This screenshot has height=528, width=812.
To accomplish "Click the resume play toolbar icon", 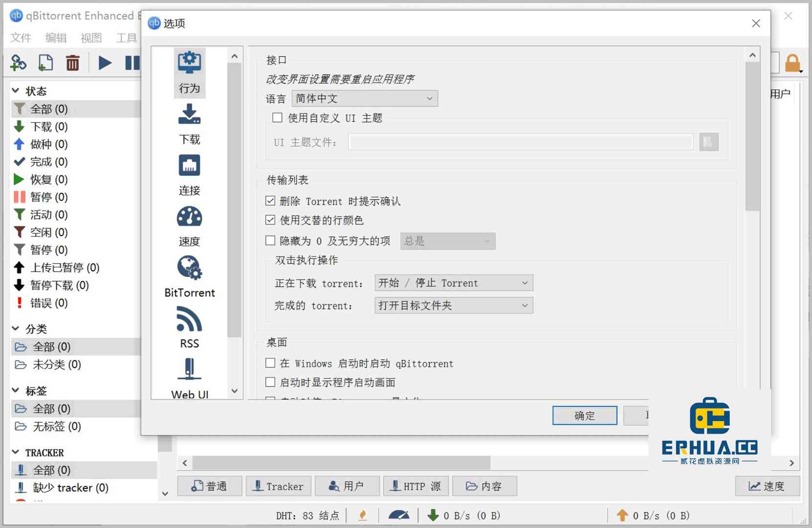I will [x=105, y=63].
